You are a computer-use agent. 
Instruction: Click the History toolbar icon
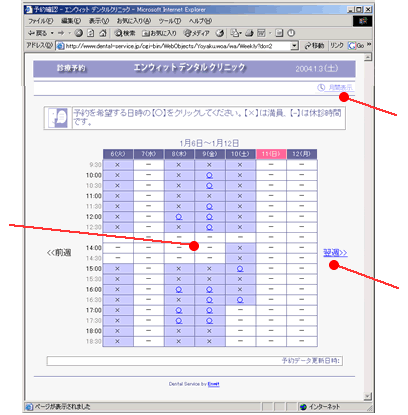(x=220, y=33)
